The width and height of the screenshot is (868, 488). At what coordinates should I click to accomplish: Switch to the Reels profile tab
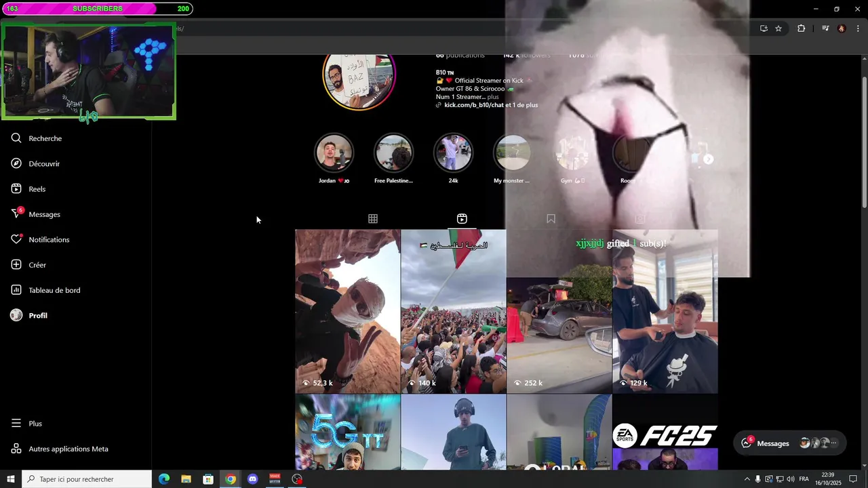pyautogui.click(x=462, y=219)
